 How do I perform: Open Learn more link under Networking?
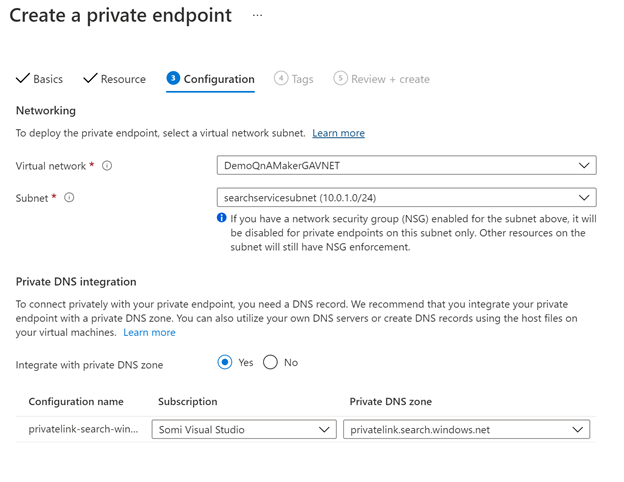[x=338, y=133]
